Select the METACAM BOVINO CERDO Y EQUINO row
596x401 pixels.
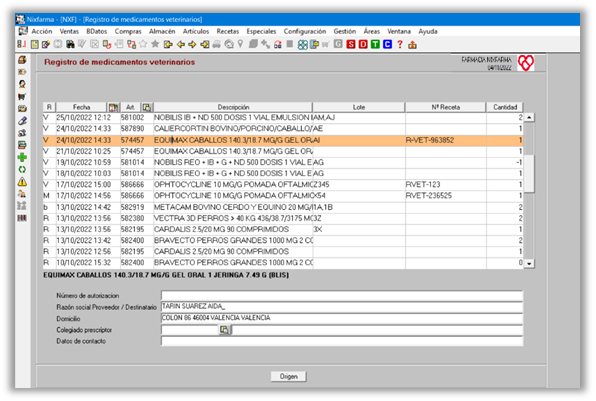tap(283, 207)
